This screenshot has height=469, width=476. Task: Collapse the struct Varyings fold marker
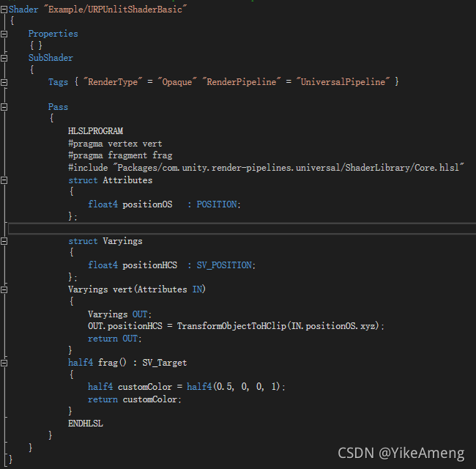(4, 241)
